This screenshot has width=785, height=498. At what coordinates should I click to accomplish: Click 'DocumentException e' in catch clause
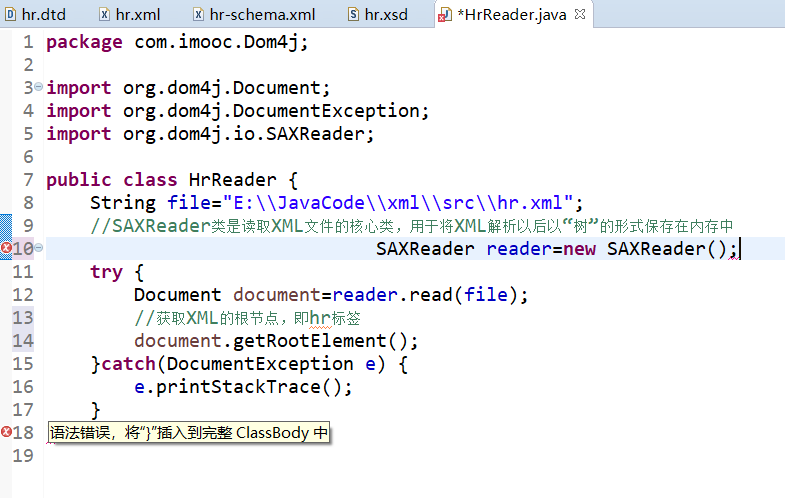pos(271,364)
